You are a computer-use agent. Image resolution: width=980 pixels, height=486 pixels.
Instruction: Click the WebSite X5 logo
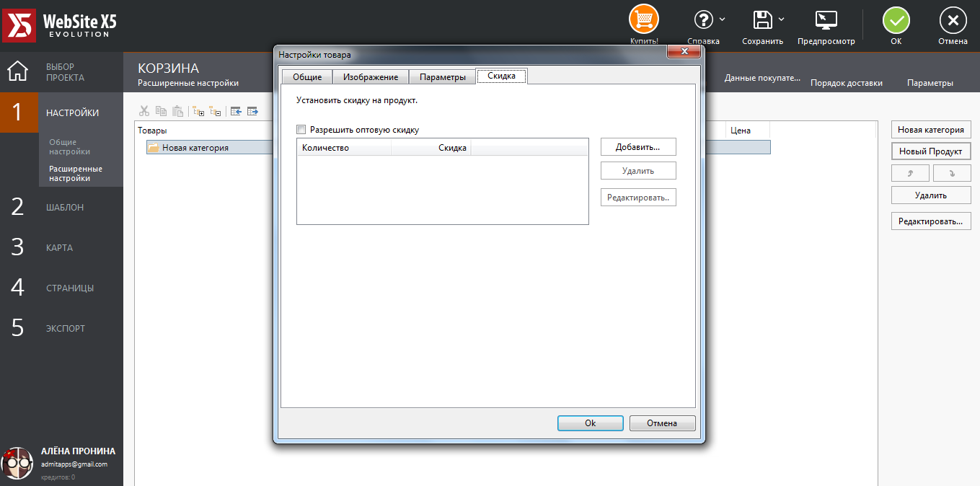(x=61, y=25)
